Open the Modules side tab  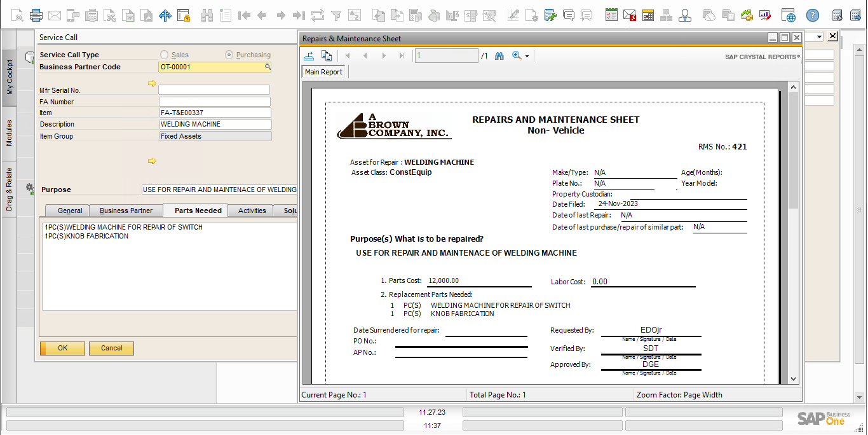click(x=10, y=132)
